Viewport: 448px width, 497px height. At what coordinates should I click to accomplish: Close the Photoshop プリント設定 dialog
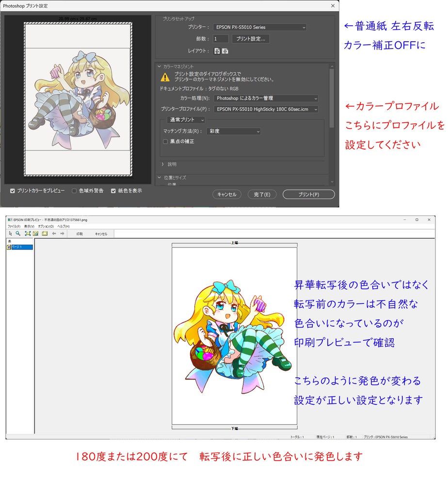tap(333, 6)
